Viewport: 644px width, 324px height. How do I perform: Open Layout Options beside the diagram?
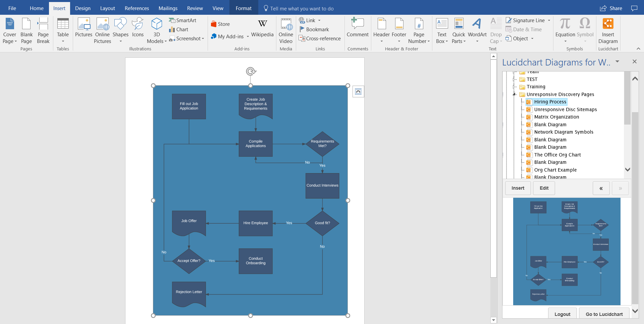[358, 92]
